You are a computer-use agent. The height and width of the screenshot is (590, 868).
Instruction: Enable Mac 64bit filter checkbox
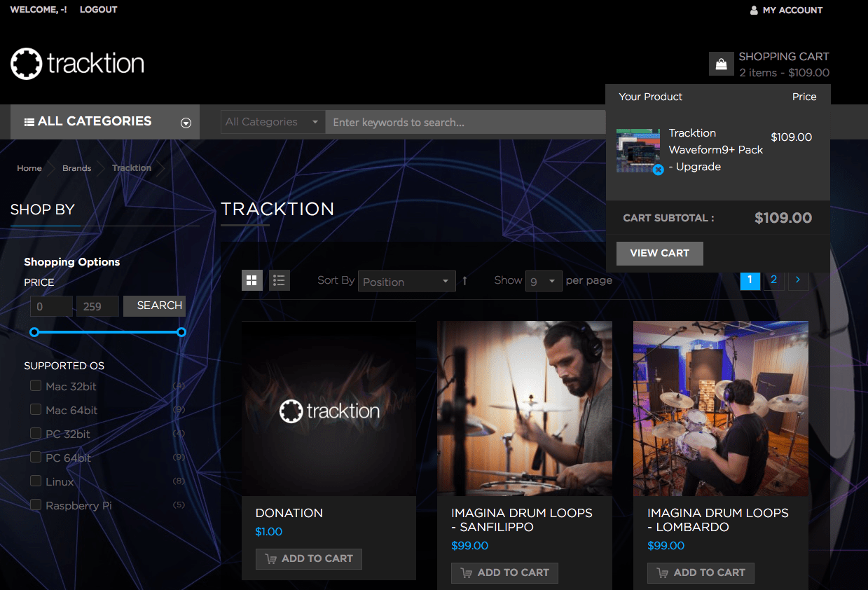tap(36, 409)
